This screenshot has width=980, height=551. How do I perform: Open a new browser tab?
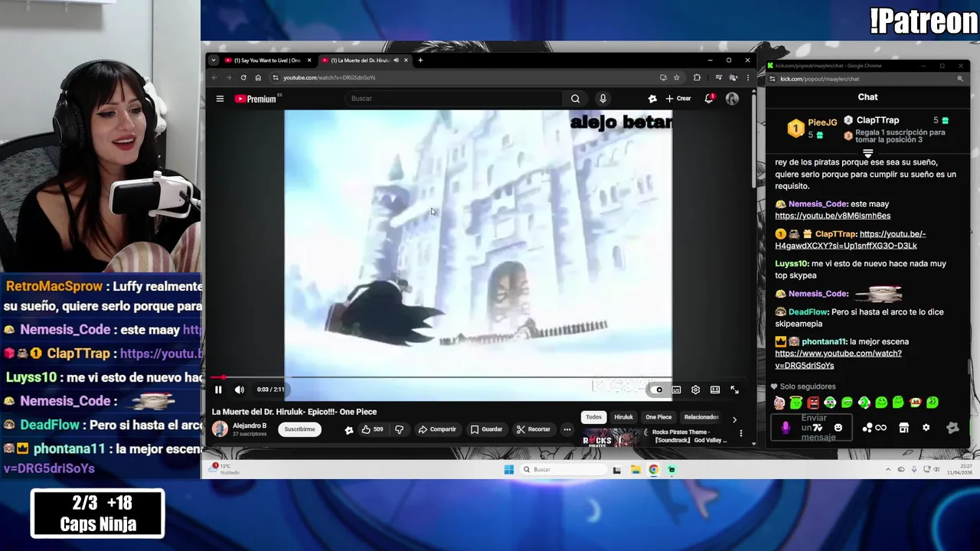[x=420, y=60]
